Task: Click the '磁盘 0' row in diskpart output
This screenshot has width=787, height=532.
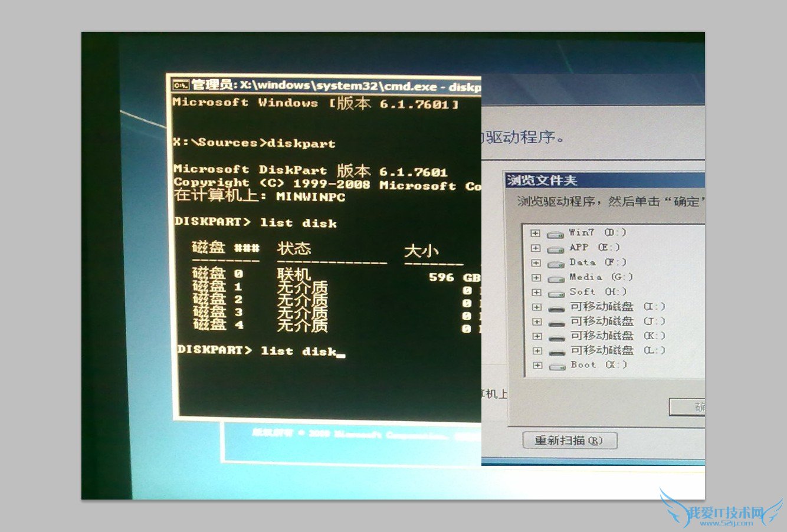Action: pos(335,275)
